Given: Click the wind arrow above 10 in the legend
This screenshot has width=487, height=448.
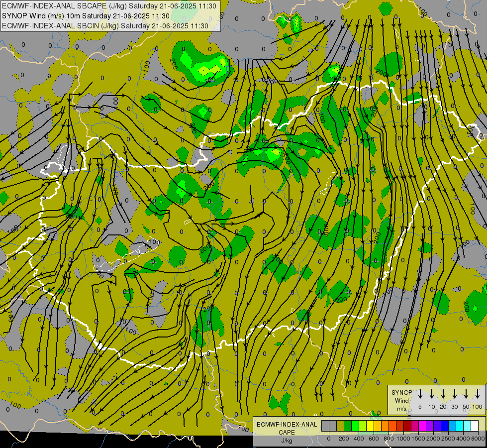Looking at the screenshot, I should 432,394.
